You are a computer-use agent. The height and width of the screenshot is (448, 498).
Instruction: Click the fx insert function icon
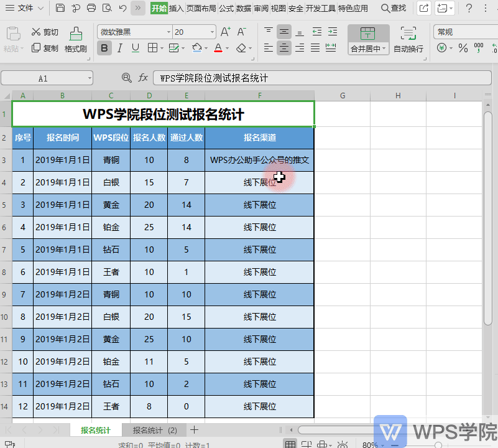(143, 78)
